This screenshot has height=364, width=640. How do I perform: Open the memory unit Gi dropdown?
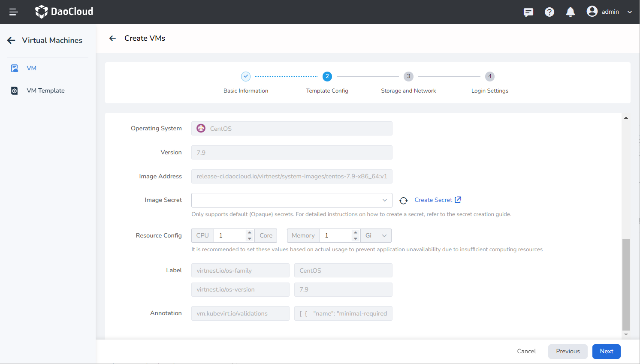click(376, 235)
